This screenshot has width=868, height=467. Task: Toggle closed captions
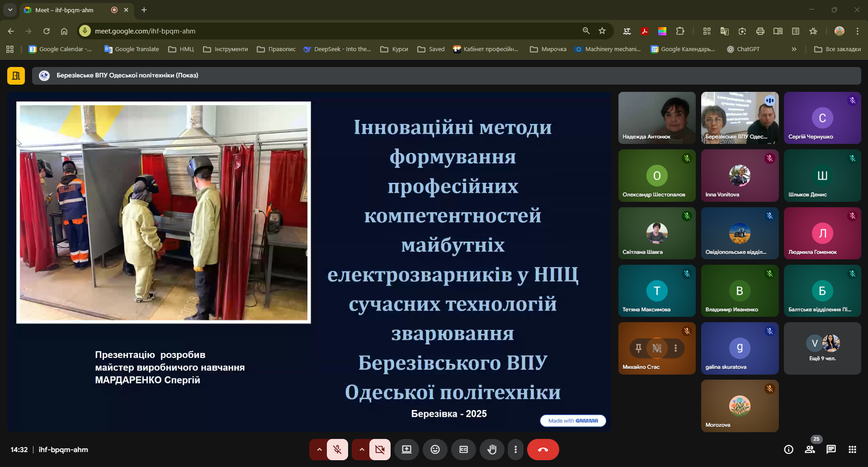point(463,449)
